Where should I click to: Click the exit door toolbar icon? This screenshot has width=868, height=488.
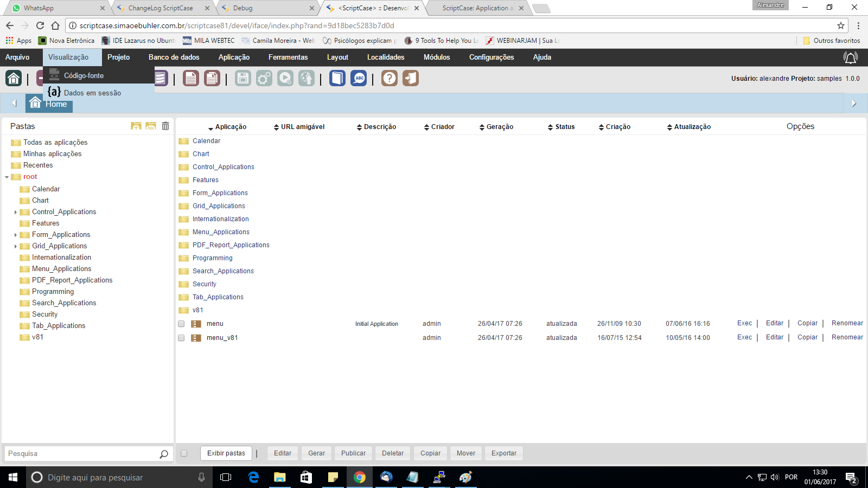pos(411,79)
